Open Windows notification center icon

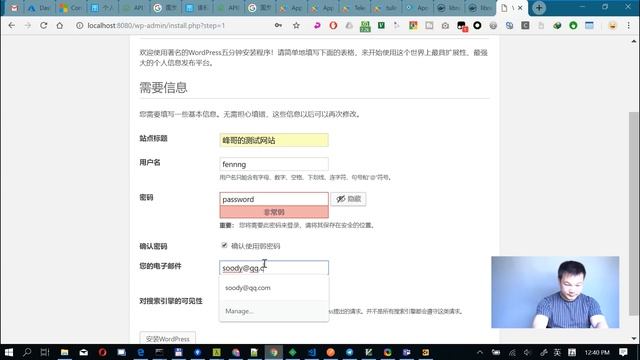[623, 352]
